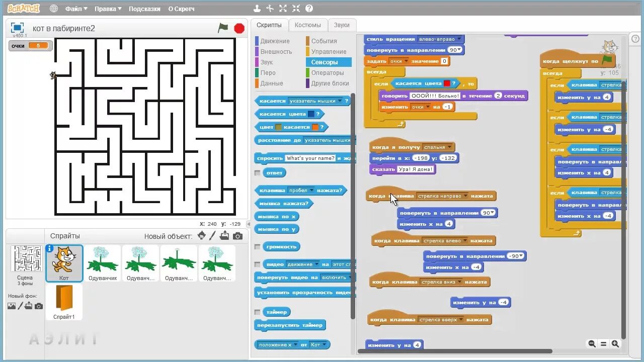This screenshot has width=644, height=362.
Task: Choose new backdrop from library
Action: pos(12,306)
